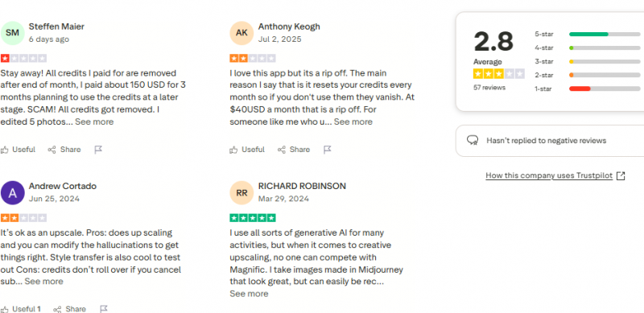
Task: Click the RR avatar of Richard Robinson
Action: pos(242,192)
